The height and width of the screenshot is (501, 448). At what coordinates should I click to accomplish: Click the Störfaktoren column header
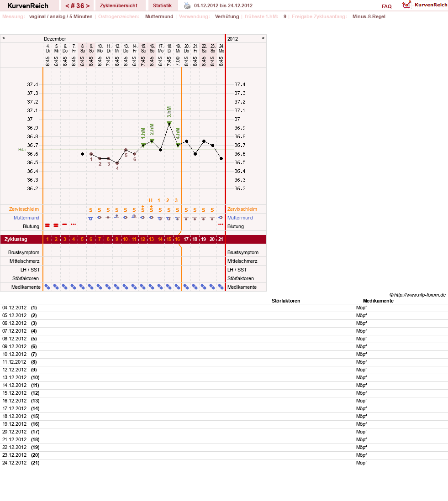coord(286,301)
